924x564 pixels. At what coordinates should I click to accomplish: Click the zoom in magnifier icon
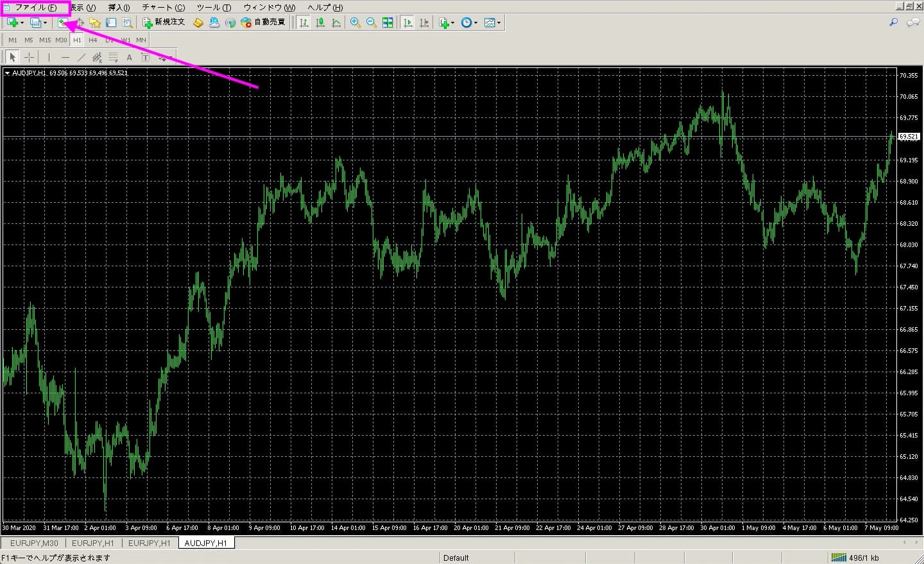355,22
